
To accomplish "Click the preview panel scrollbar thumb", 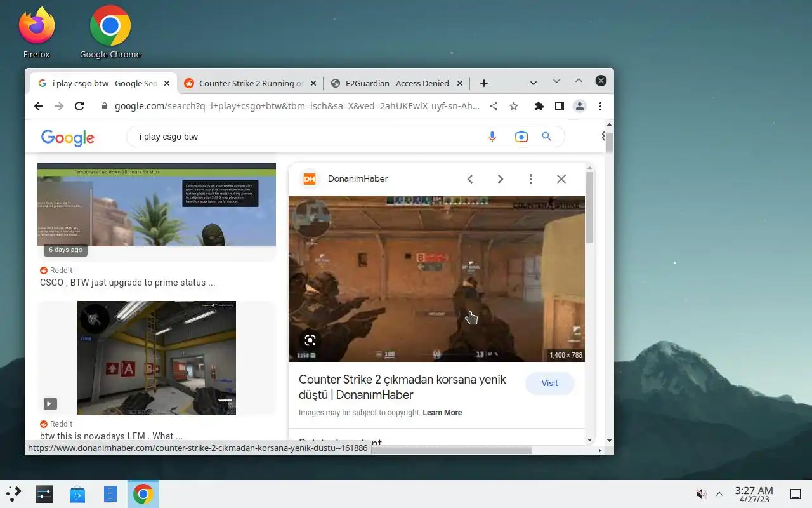I will pyautogui.click(x=589, y=207).
